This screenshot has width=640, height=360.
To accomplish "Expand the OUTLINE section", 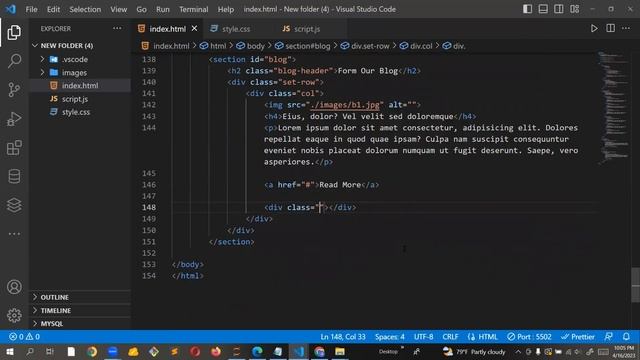I will point(54,297).
